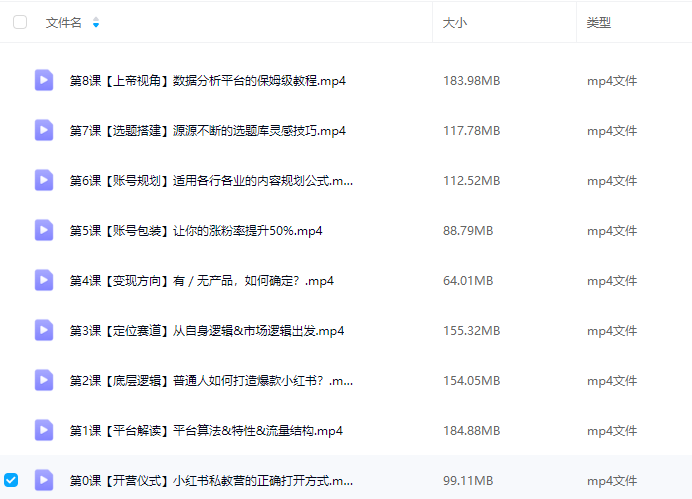
Task: Open 第8课【上帝视角】数据分析平台的保姆级教程.mp4
Action: pyautogui.click(x=207, y=81)
